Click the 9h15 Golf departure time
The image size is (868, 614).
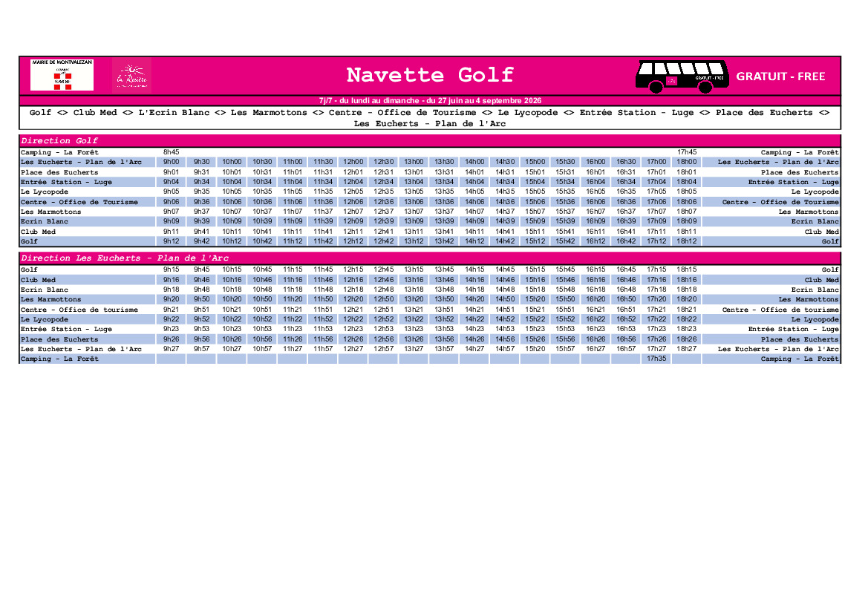pyautogui.click(x=171, y=270)
